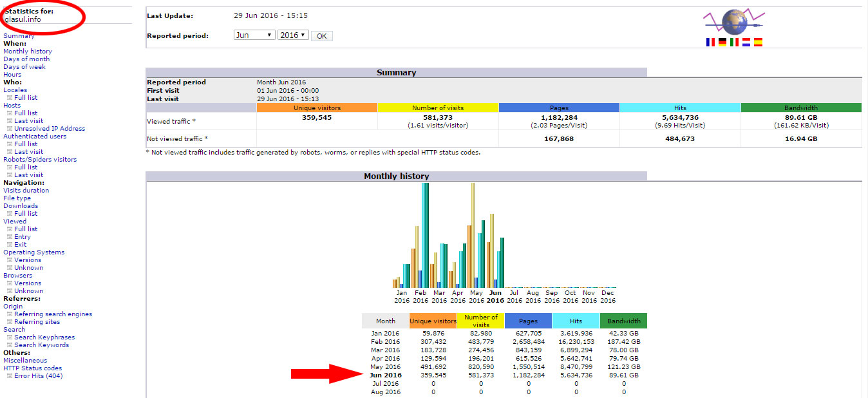This screenshot has height=398, width=868.
Task: Click the OK button for reported period
Action: (x=321, y=36)
